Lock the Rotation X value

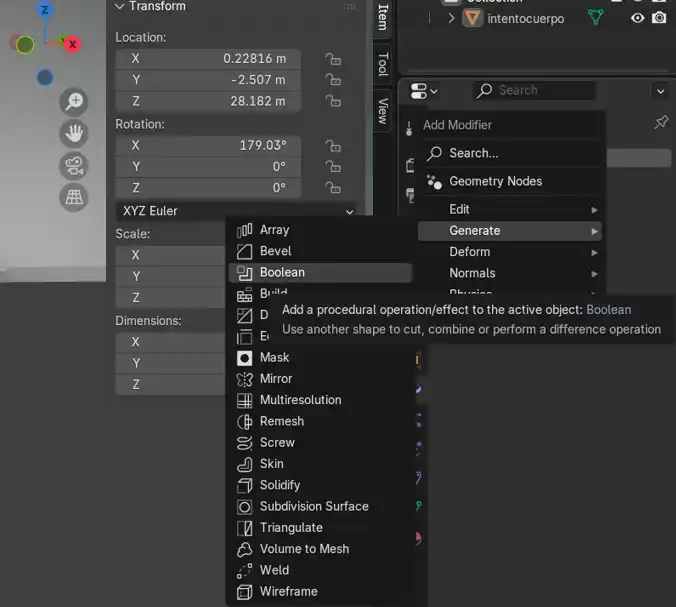pyautogui.click(x=333, y=146)
